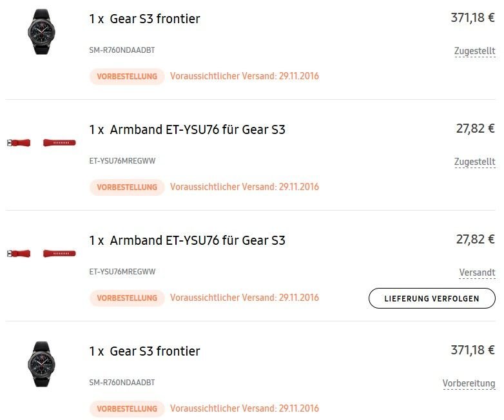504x420 pixels.
Task: Click the last Gear S3 frontier watch thumbnail
Action: 41,364
